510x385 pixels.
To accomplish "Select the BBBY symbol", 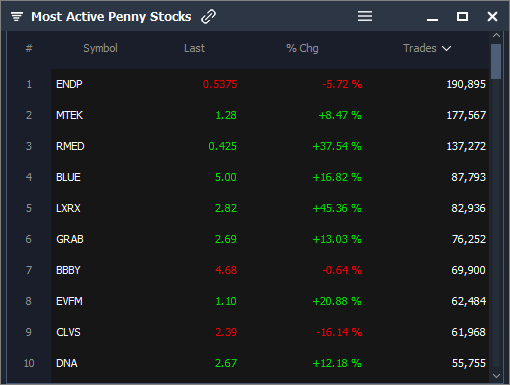I will tap(68, 270).
